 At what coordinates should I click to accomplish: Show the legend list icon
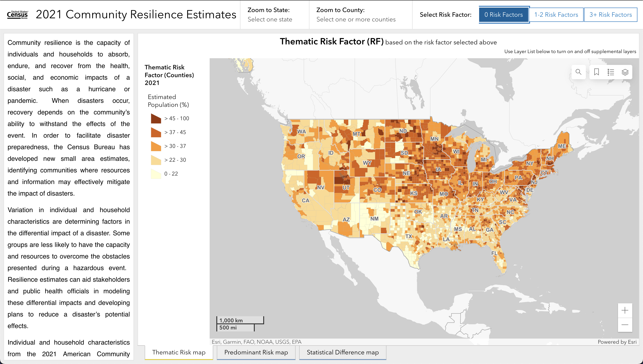pos(611,72)
